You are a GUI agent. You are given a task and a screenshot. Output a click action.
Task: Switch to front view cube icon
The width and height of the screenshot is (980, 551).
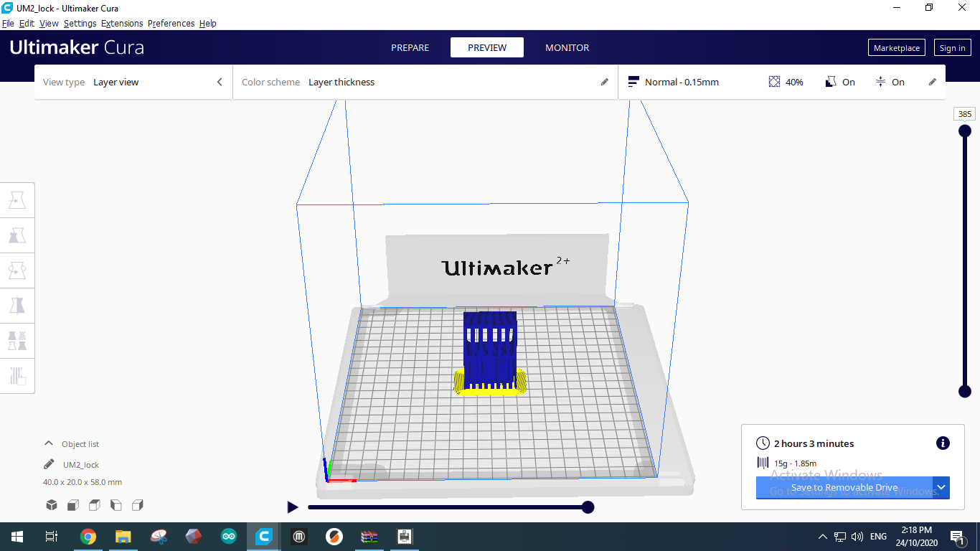[73, 505]
